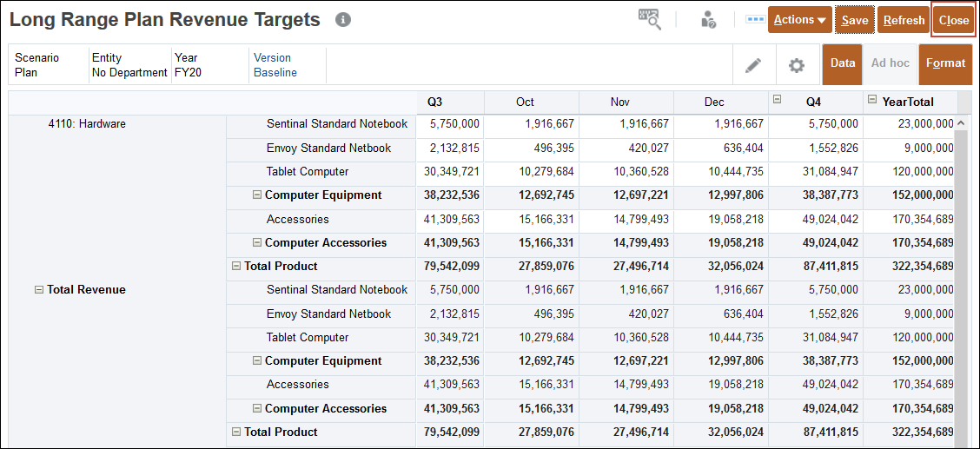
Task: Select the Oct column header
Action: click(532, 102)
